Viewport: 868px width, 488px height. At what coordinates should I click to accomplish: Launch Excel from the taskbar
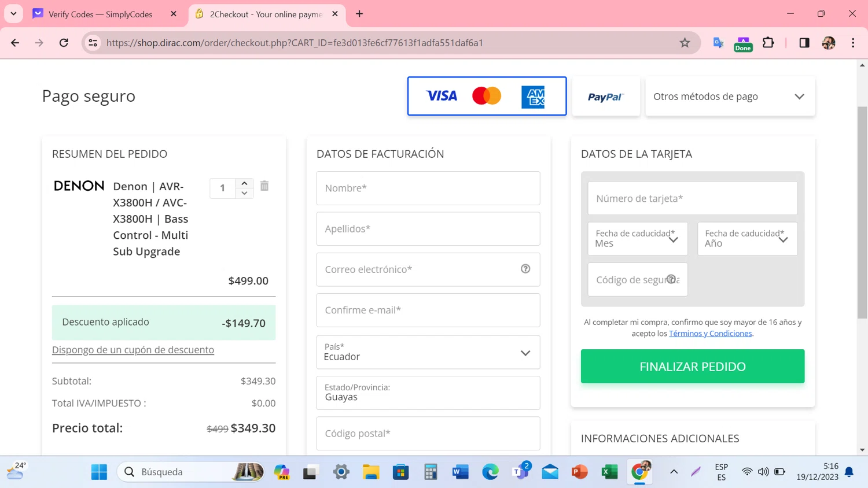coord(610,472)
